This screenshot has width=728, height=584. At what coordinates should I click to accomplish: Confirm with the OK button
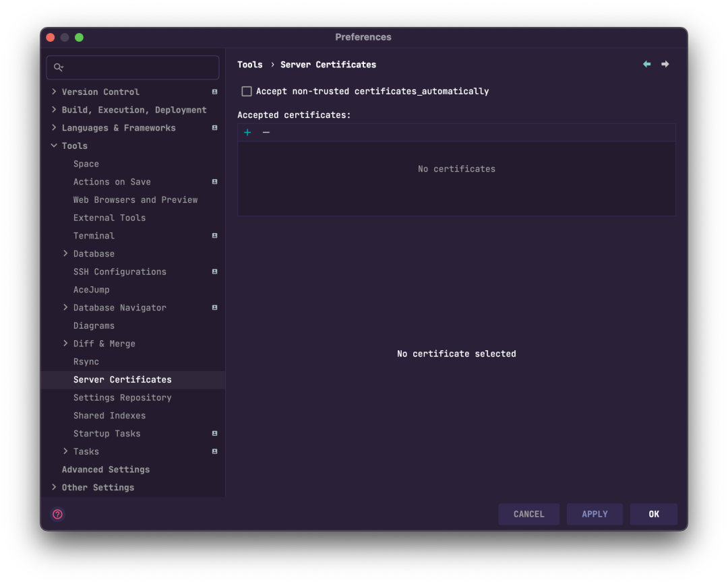[x=654, y=514]
